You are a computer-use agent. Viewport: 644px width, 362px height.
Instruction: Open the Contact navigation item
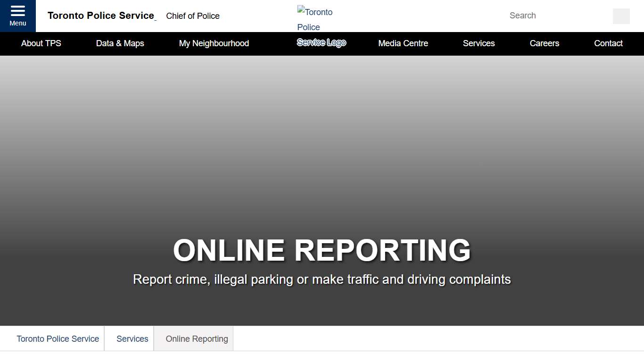coord(608,43)
